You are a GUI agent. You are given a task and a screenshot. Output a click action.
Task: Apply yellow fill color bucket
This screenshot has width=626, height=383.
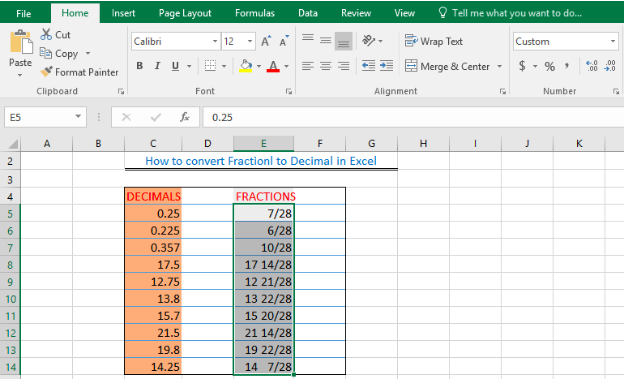(246, 66)
